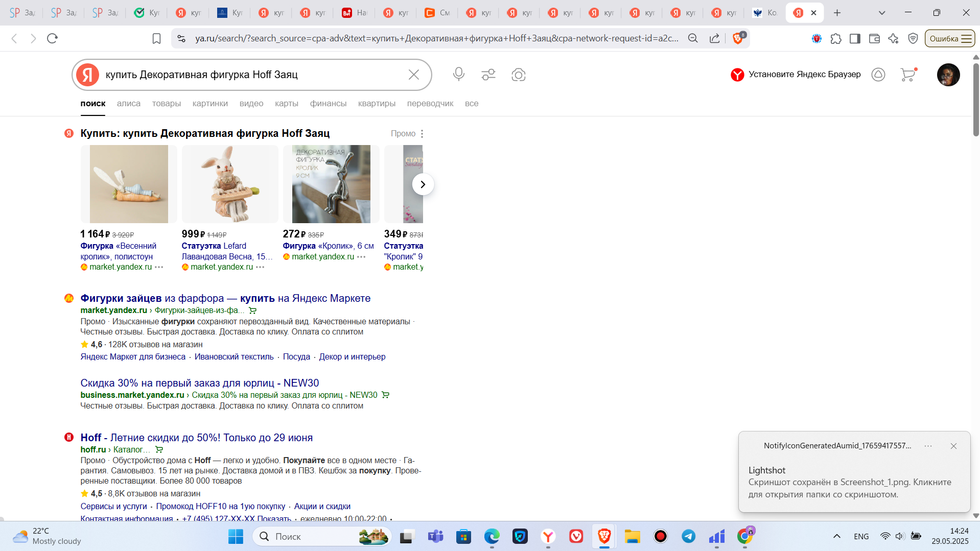This screenshot has height=551, width=980.
Task: Open more options for Lefard listing
Action: (260, 267)
